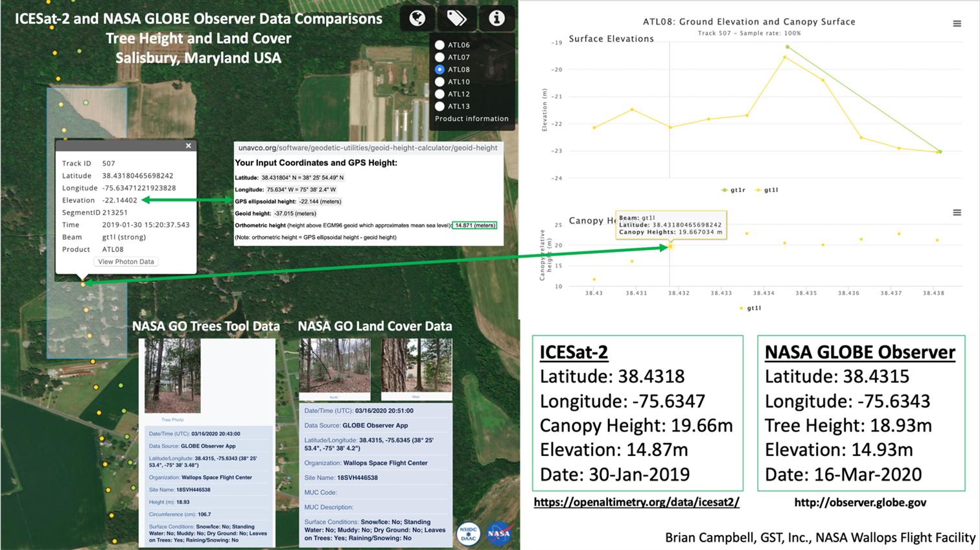
Task: Click the Elevation value -22.14402
Action: [x=120, y=200]
